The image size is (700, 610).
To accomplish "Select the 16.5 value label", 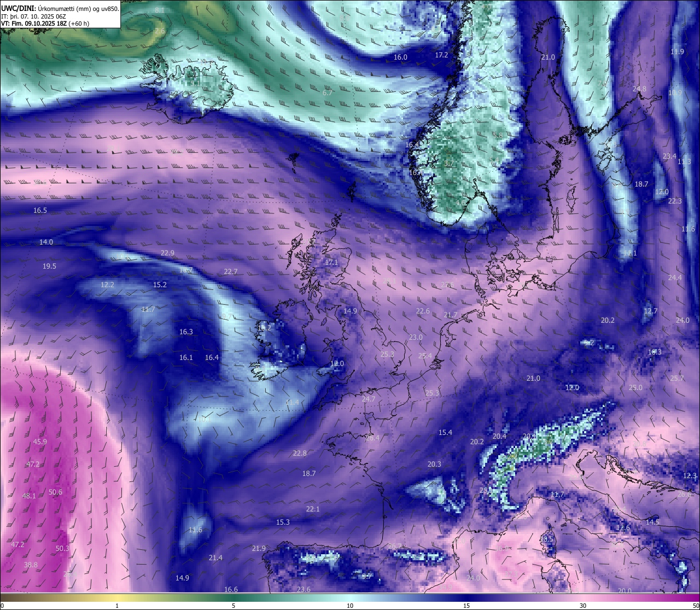I will coord(40,211).
